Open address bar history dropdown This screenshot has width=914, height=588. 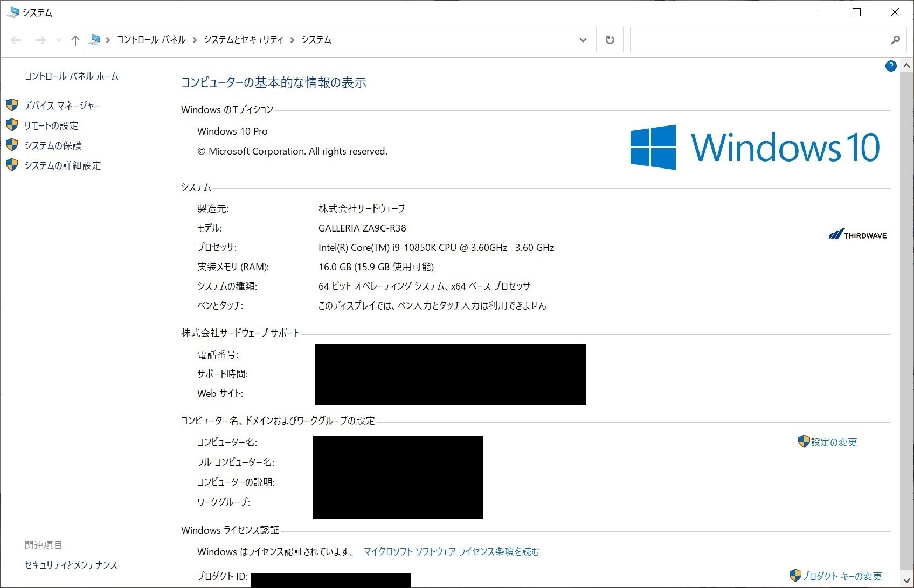(583, 40)
